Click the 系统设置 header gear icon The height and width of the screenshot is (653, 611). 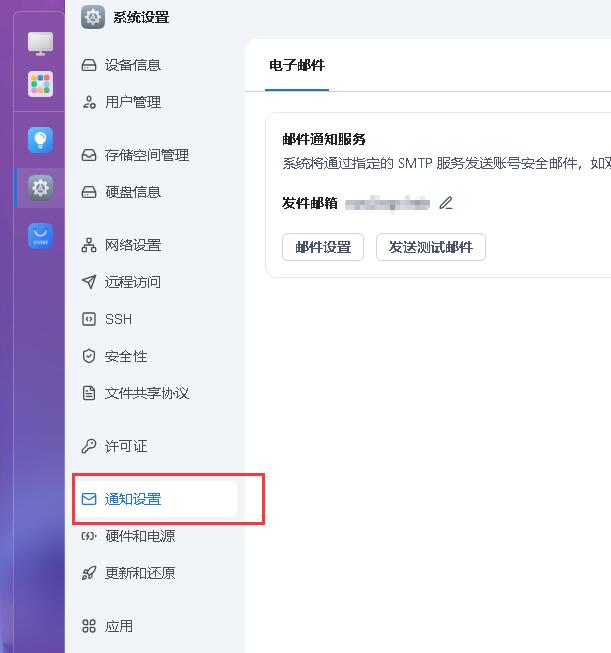point(93,17)
